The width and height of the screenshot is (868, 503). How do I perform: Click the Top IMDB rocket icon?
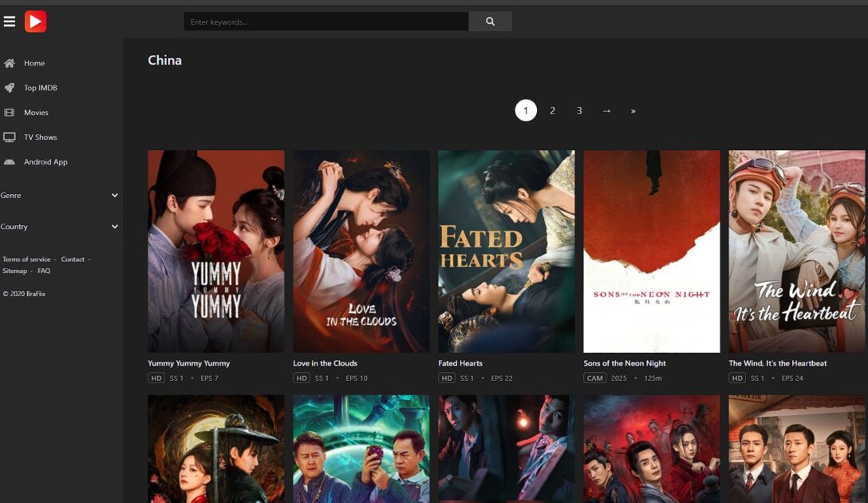pyautogui.click(x=10, y=88)
